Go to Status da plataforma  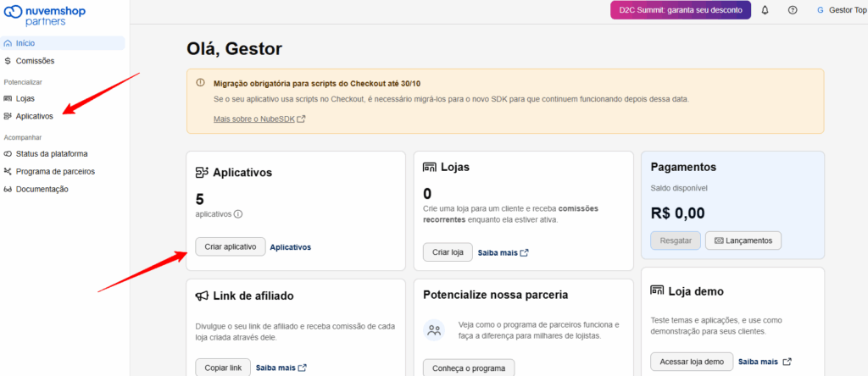click(51, 154)
